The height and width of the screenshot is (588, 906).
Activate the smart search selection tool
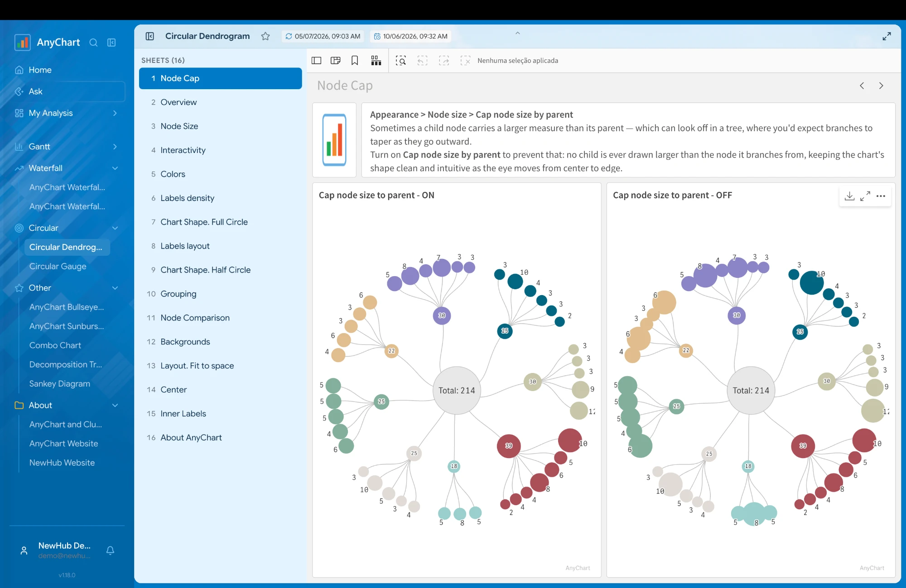point(401,61)
